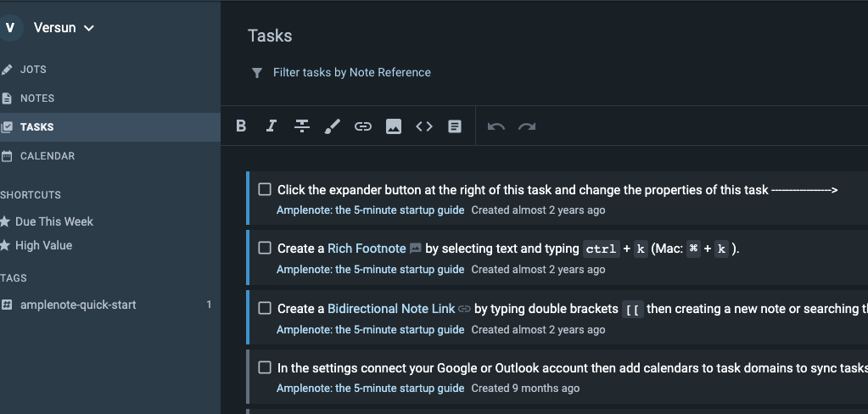This screenshot has height=414, width=868.
Task: Open the Rich Footnote link
Action: [367, 249]
